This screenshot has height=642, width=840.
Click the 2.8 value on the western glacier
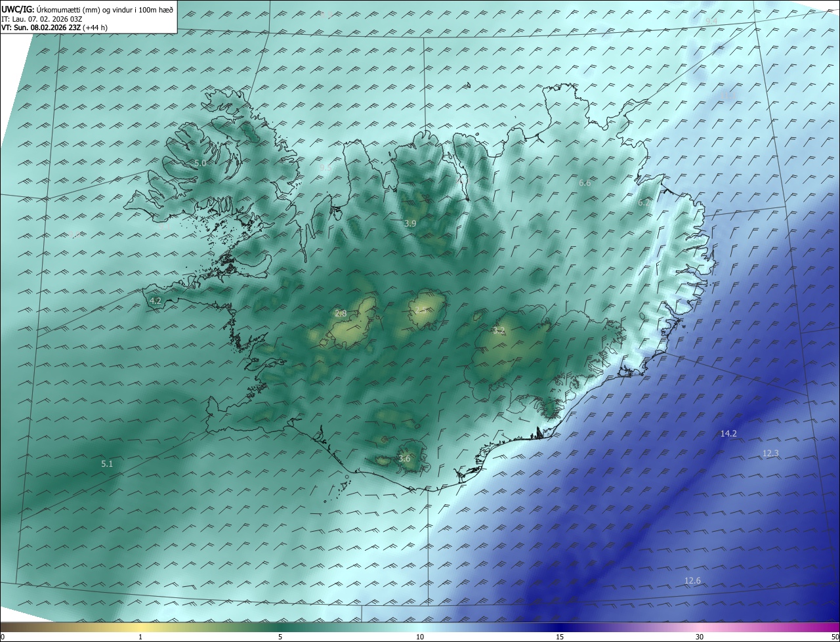click(341, 314)
